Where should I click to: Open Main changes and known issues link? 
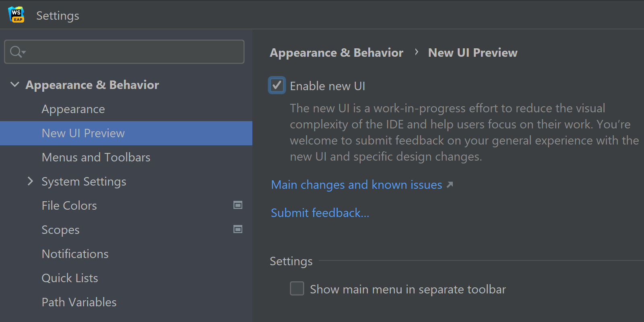pos(356,185)
